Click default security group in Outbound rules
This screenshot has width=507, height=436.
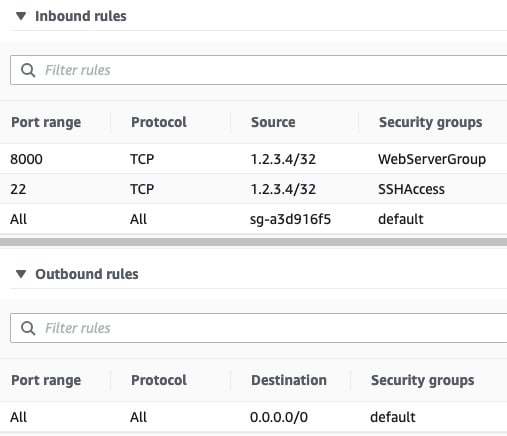click(392, 417)
